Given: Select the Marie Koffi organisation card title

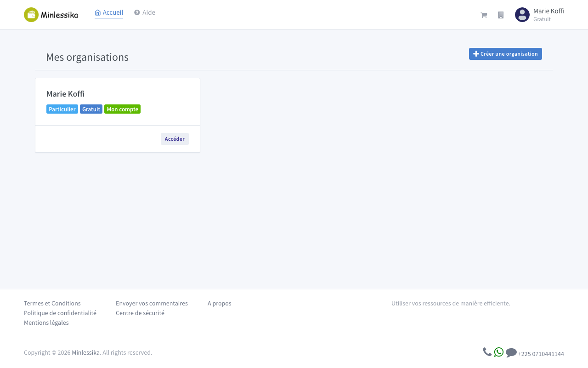Looking at the screenshot, I should pyautogui.click(x=65, y=94).
